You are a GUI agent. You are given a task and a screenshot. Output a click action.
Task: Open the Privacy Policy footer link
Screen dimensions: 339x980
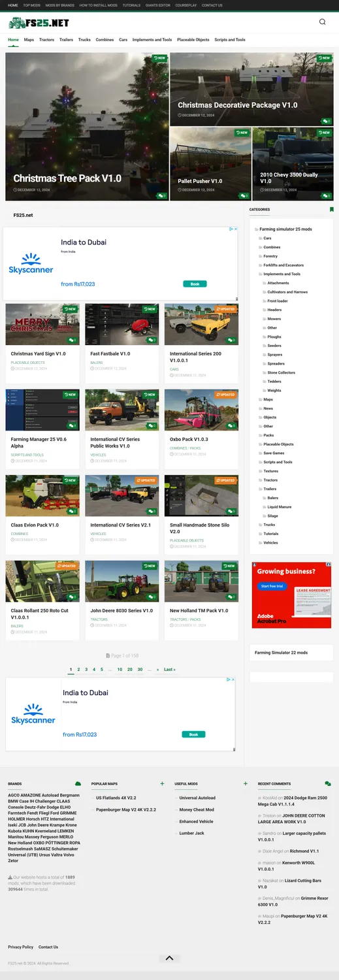coord(20,947)
